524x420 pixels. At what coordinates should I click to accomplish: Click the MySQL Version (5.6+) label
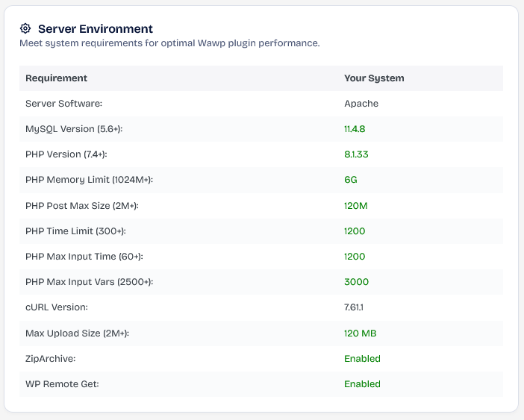click(74, 129)
